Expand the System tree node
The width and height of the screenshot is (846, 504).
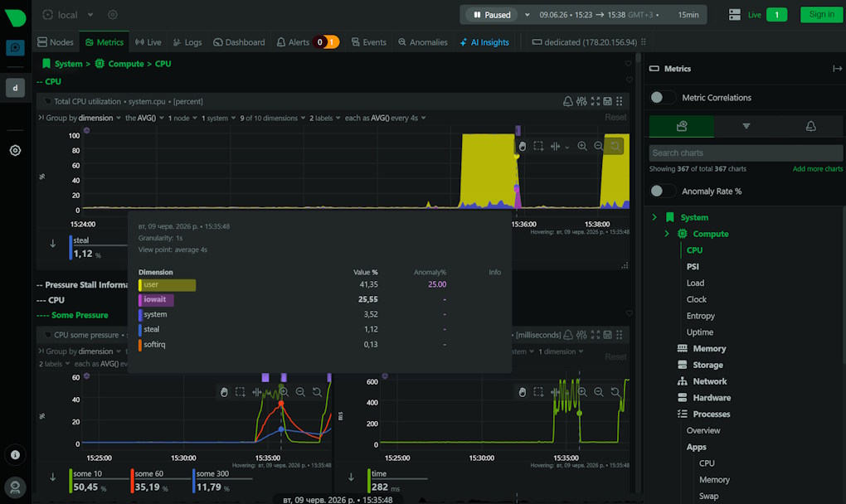pos(654,217)
